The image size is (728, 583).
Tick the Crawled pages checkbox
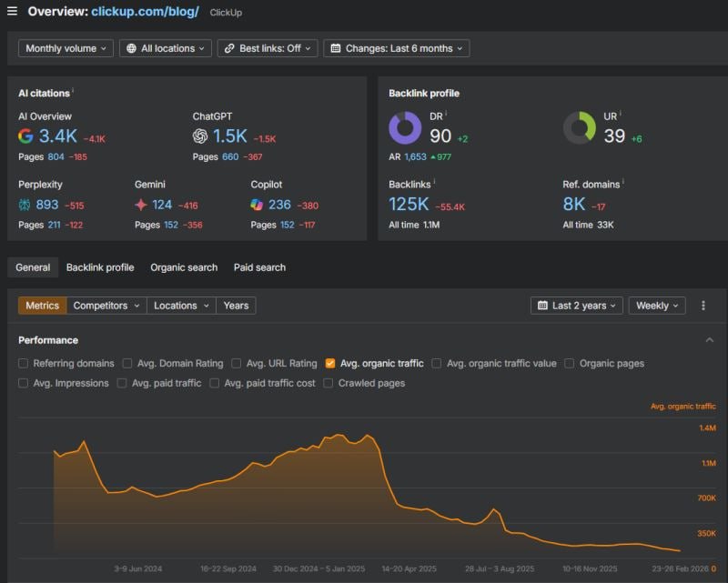point(329,384)
